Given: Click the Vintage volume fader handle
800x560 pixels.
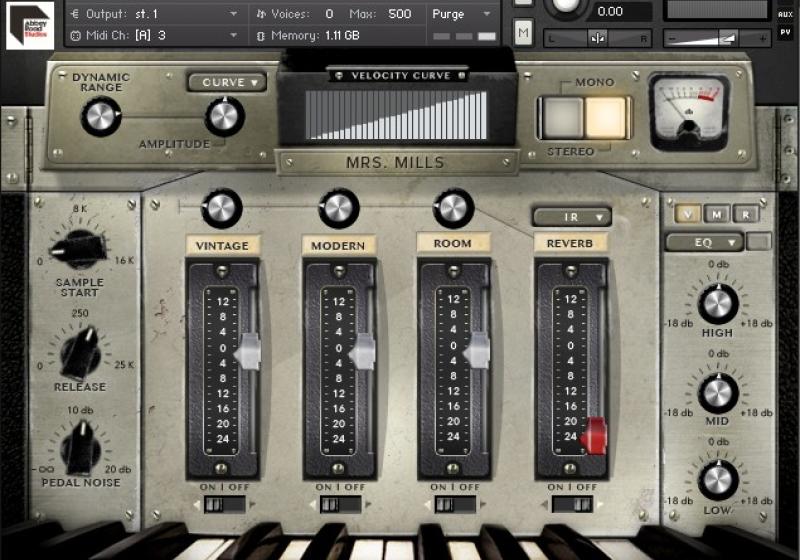Looking at the screenshot, I should [x=247, y=352].
